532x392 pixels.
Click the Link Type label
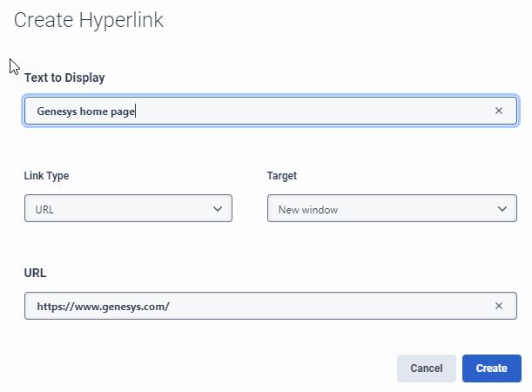pyautogui.click(x=46, y=176)
